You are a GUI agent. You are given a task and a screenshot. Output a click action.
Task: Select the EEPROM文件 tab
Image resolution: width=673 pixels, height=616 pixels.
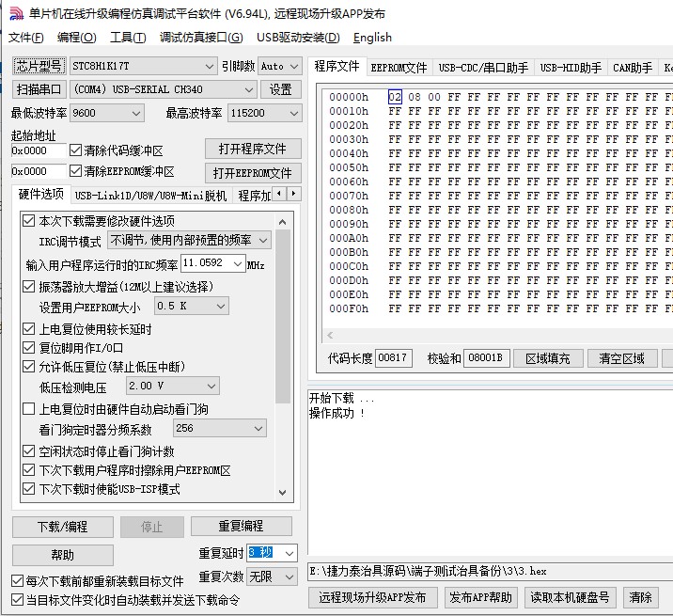(399, 68)
